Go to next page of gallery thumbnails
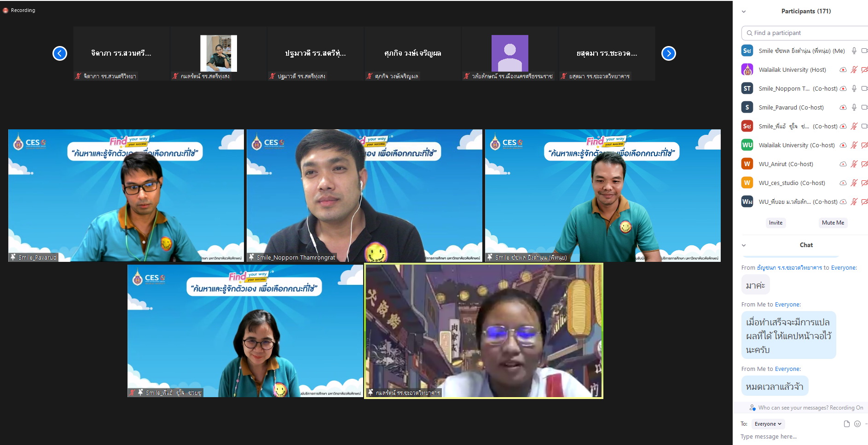Screen dimensions: 868x445 (x=668, y=53)
